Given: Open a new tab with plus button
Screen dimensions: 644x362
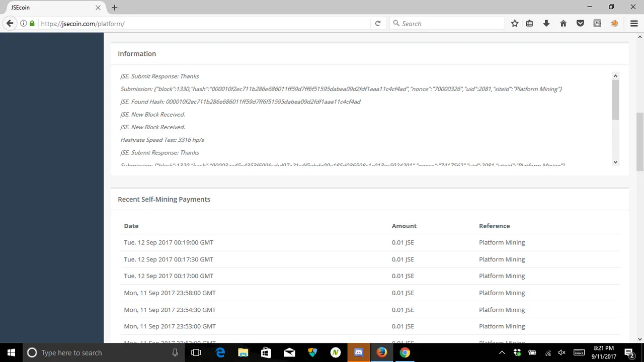Looking at the screenshot, I should 114,8.
